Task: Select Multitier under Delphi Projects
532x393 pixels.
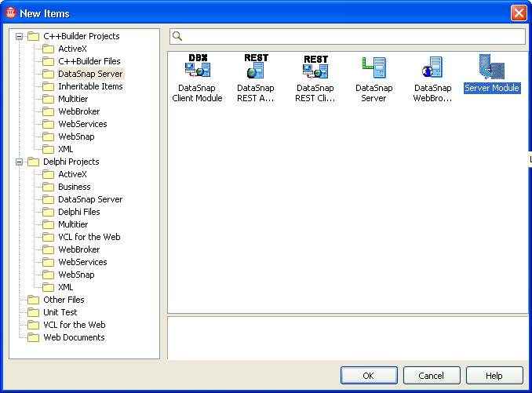Action: coord(73,224)
